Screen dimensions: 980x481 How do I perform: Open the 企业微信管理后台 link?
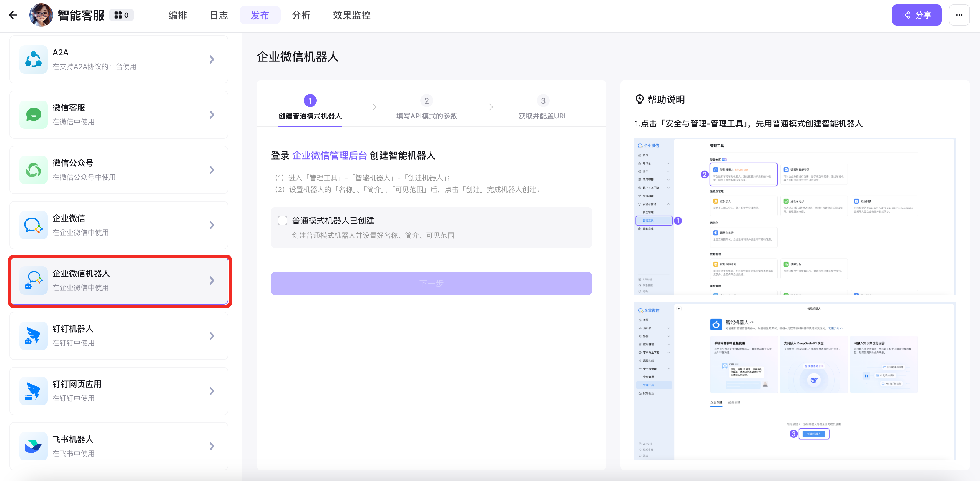point(329,156)
